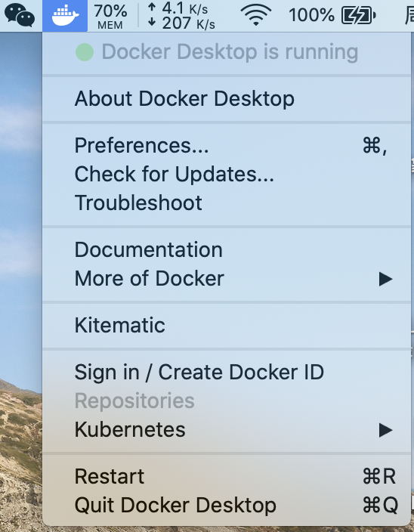Screen dimensions: 414x532
Task: Open the Troubleshoot menu item
Action: [227, 203]
